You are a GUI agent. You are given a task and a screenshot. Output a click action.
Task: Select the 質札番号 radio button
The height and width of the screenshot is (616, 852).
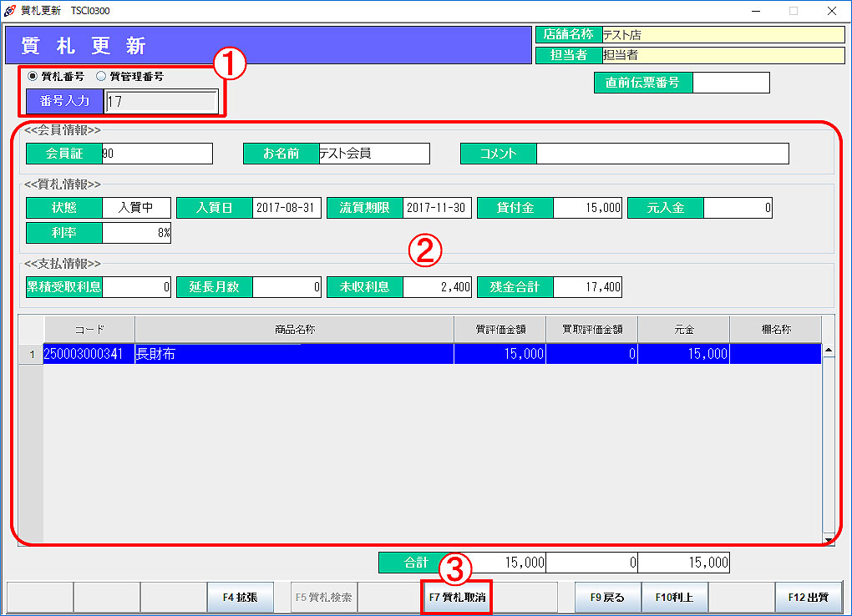tap(33, 76)
